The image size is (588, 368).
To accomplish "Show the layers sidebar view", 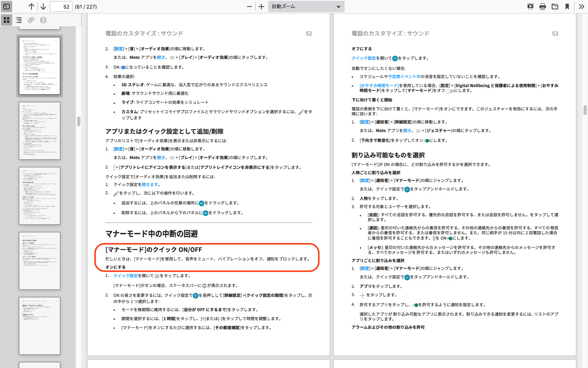I will coord(43,20).
